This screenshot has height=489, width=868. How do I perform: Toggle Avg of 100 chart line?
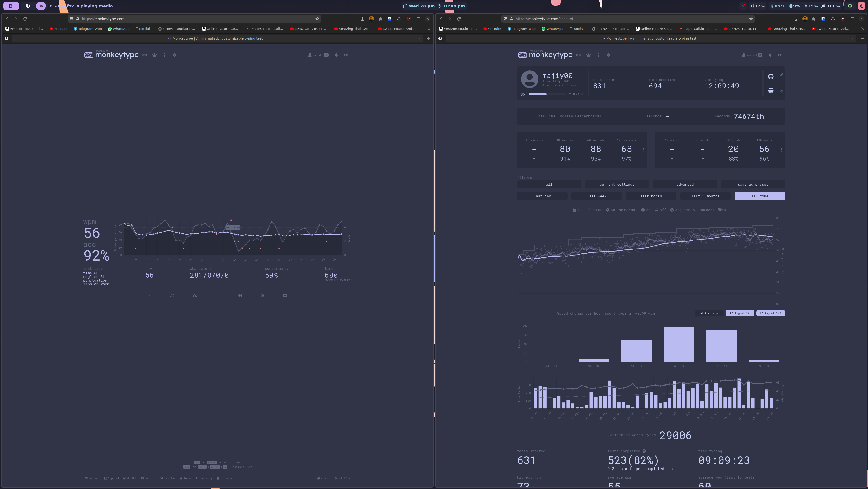771,313
